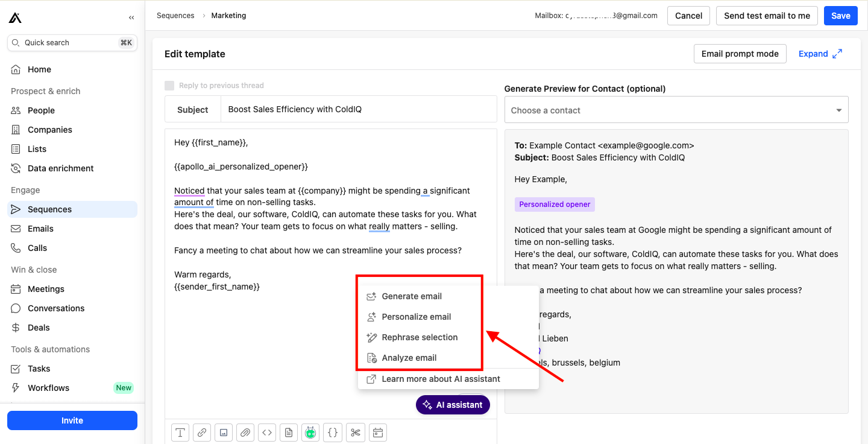Toggle the Reply to previous thread checkbox
This screenshot has width=868, height=444.
click(x=169, y=86)
